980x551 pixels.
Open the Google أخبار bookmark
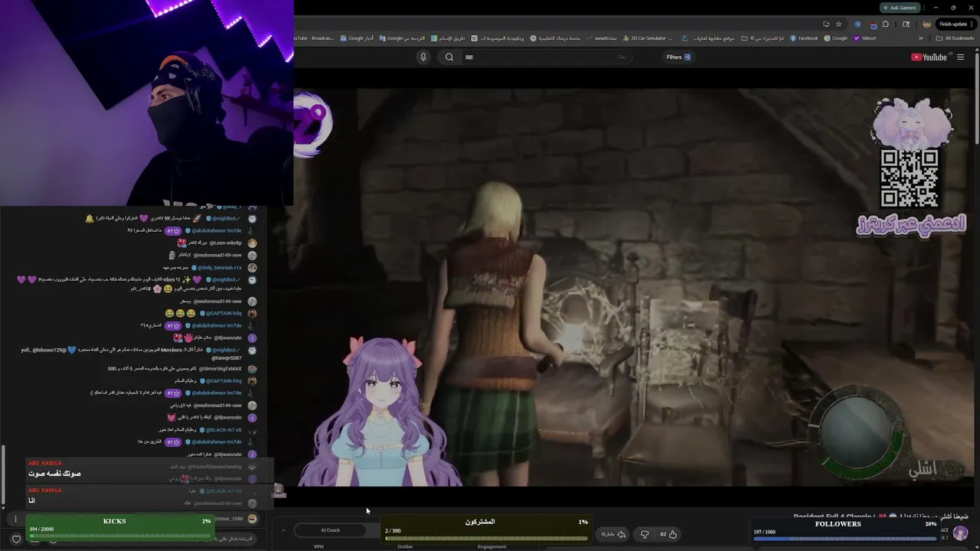click(358, 38)
